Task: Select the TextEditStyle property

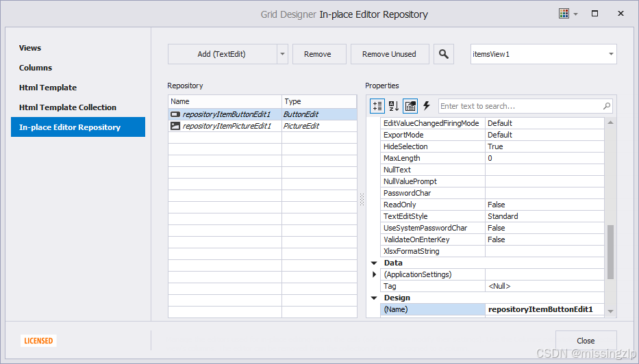Action: [x=433, y=216]
